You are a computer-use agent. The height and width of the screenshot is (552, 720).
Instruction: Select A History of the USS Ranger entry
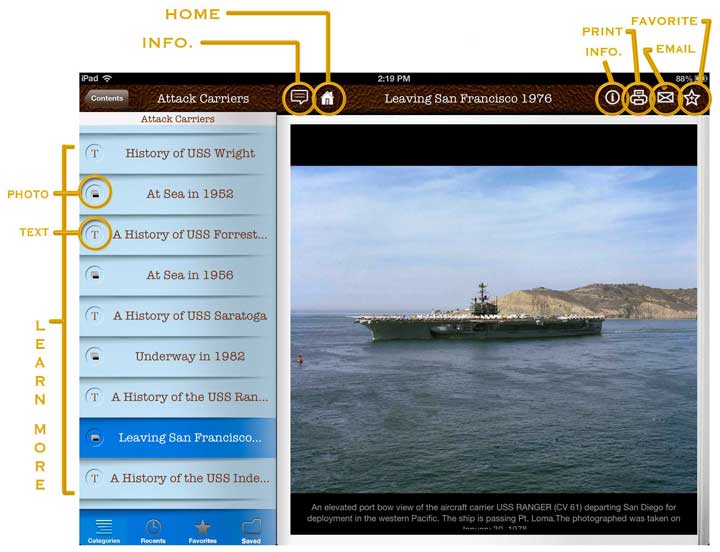pos(190,397)
